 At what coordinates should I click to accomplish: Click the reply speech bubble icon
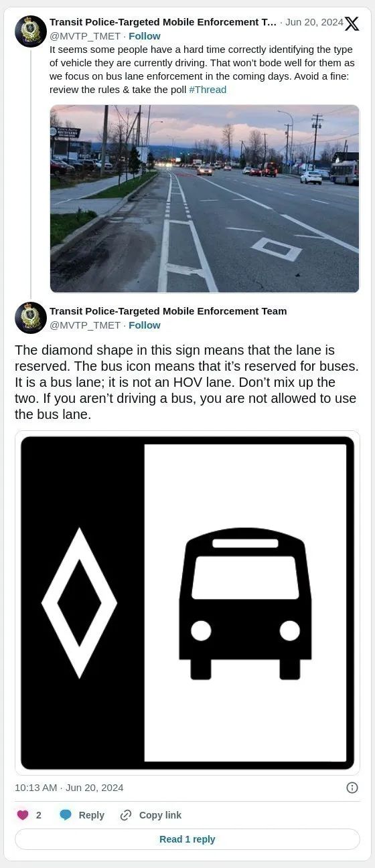pos(66,815)
